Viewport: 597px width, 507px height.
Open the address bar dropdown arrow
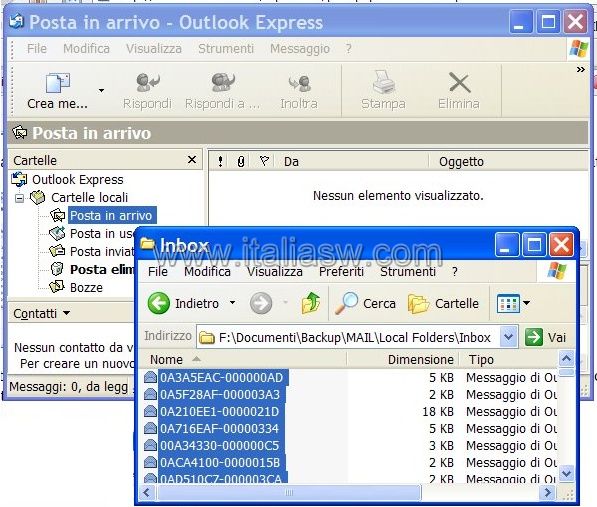click(x=509, y=337)
